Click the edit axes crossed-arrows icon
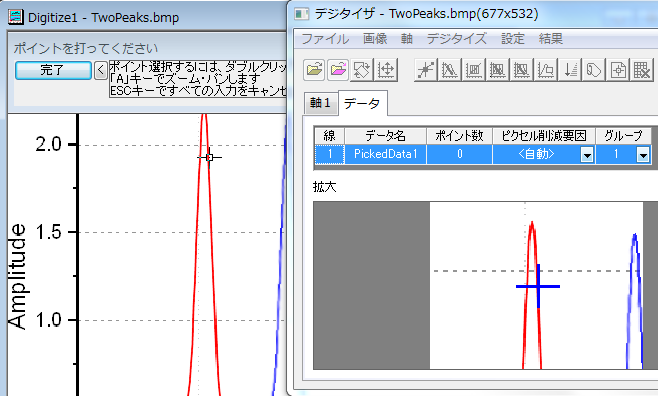658x396 pixels. point(386,70)
